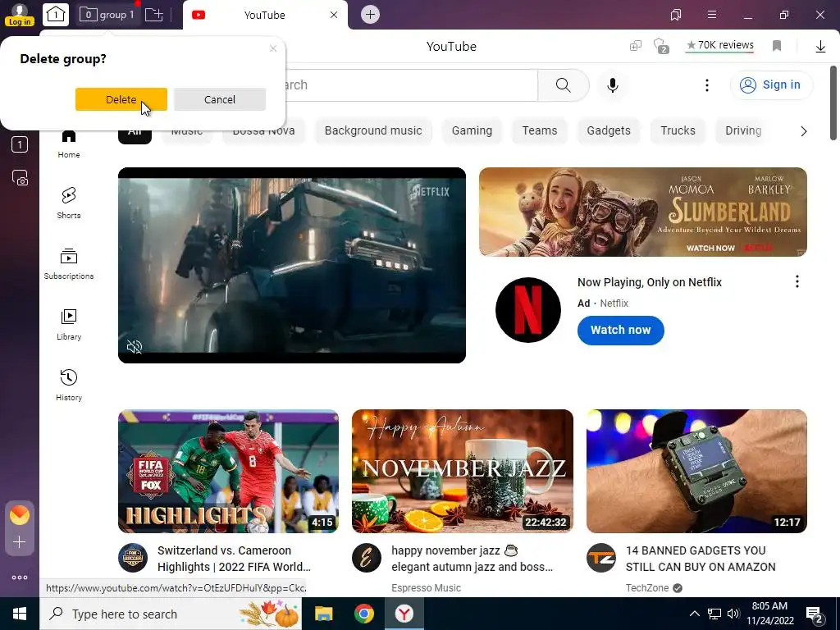Click the page vertical scrollbar
The height and width of the screenshot is (630, 840).
point(833,103)
